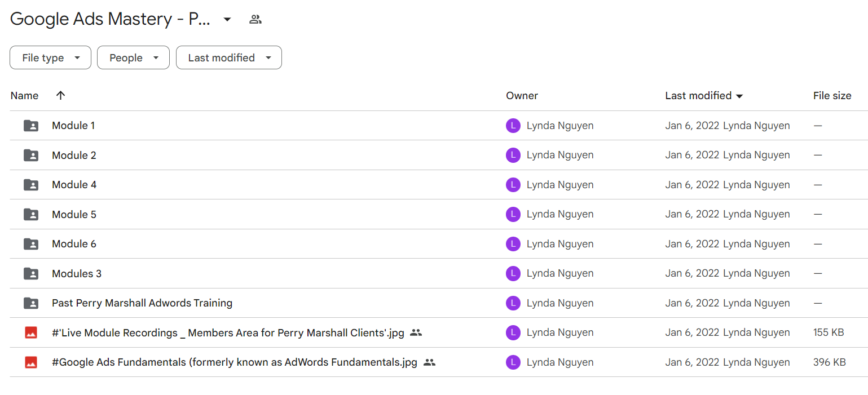Click the Jan 6, 2022 date for Live Module Recordings file
The height and width of the screenshot is (395, 868).
(692, 332)
